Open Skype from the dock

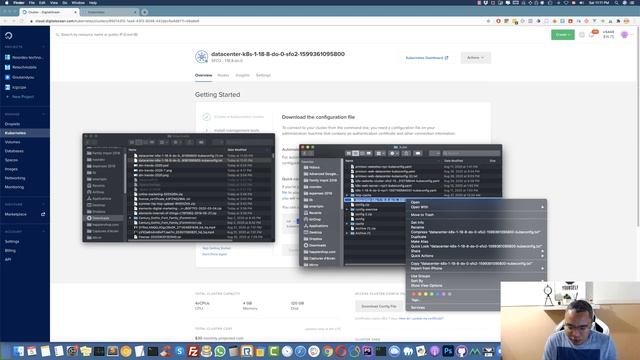tap(179, 351)
